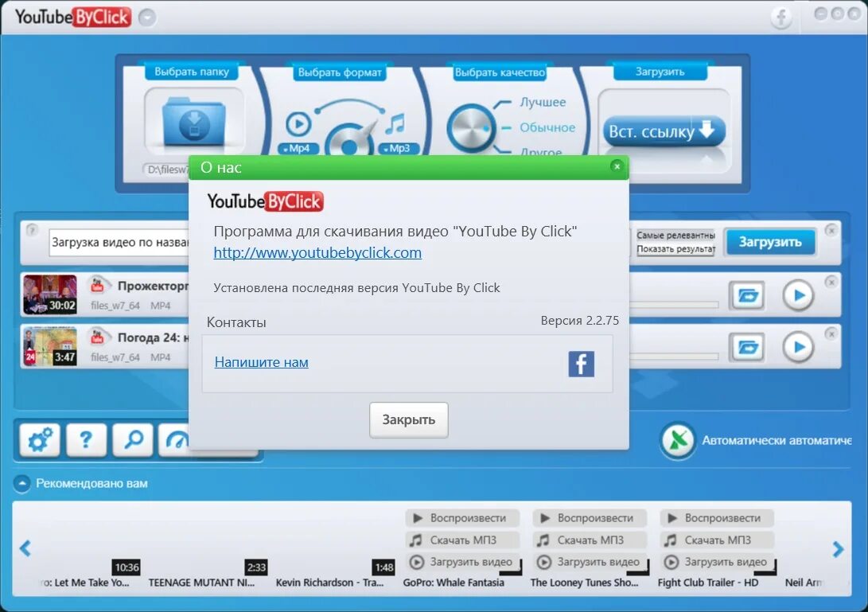Open the dropdown arrow beside YouTube ByClick logo
868x612 pixels.
point(147,18)
